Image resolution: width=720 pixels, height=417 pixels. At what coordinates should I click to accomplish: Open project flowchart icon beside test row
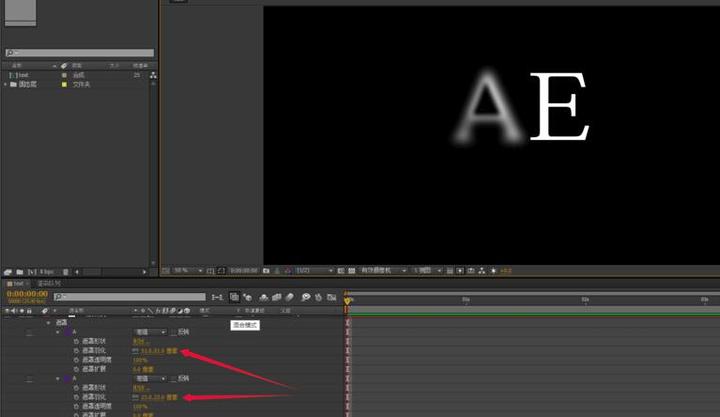pos(153,75)
